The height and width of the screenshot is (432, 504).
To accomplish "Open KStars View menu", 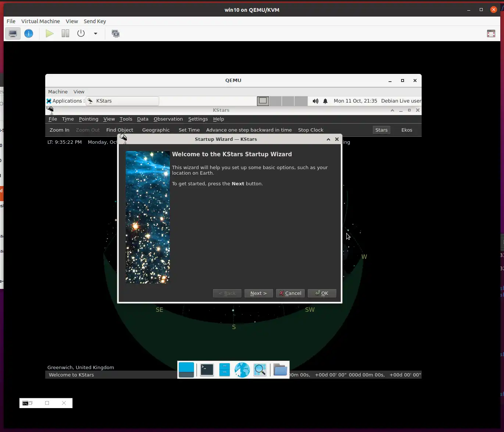I will pyautogui.click(x=109, y=119).
